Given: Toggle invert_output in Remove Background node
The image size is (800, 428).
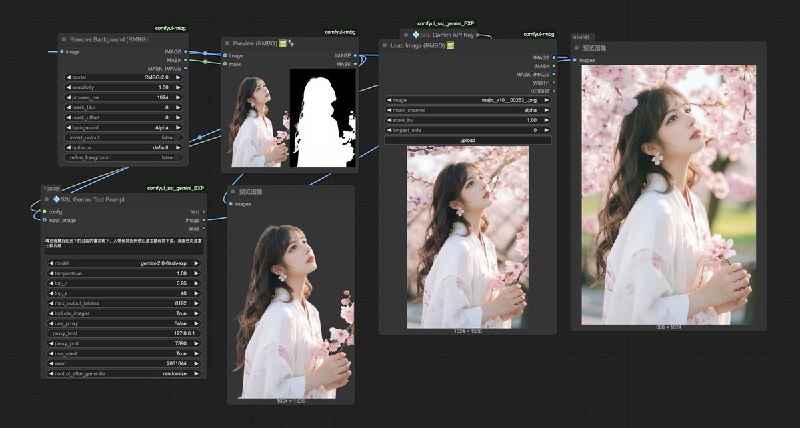Looking at the screenshot, I should [124, 137].
